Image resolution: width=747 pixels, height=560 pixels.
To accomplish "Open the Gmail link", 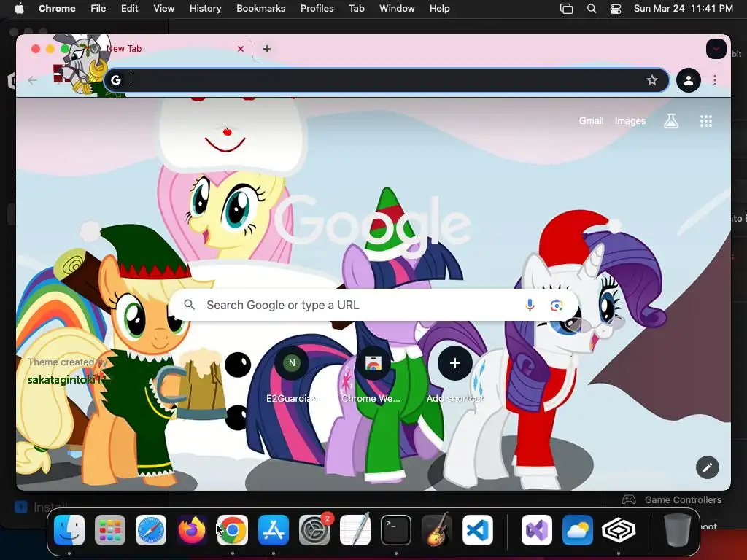I will point(591,121).
